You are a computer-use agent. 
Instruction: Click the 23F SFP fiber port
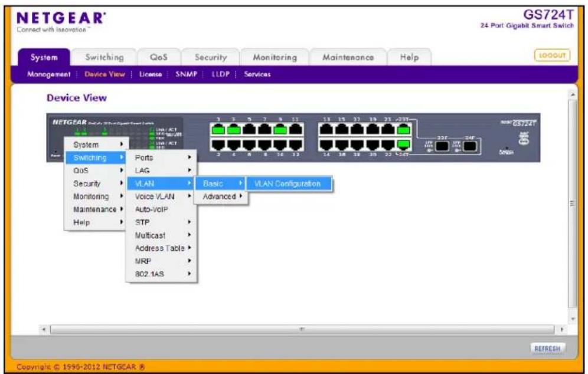(442, 145)
